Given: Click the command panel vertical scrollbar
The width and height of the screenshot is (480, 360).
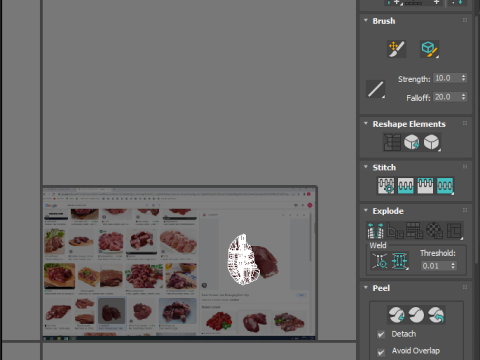Looking at the screenshot, I should pos(477,140).
